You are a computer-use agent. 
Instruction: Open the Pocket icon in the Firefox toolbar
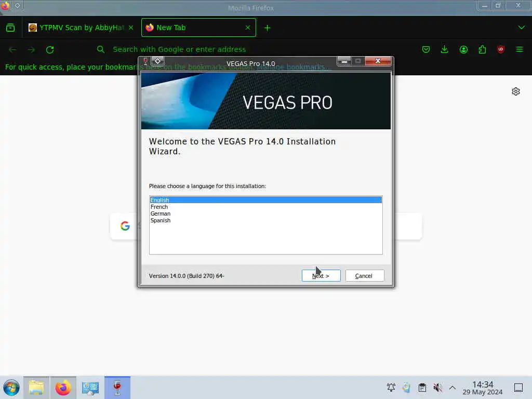tap(426, 49)
